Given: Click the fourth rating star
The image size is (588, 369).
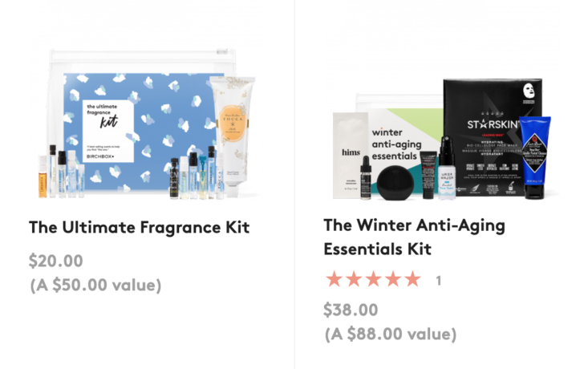Looking at the screenshot, I should [x=393, y=279].
